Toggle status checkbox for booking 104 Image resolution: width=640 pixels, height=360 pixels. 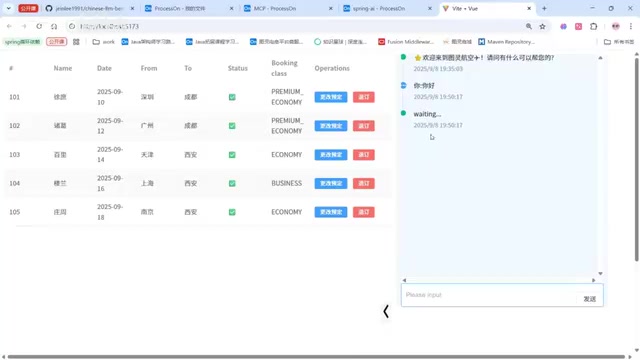[x=232, y=183]
